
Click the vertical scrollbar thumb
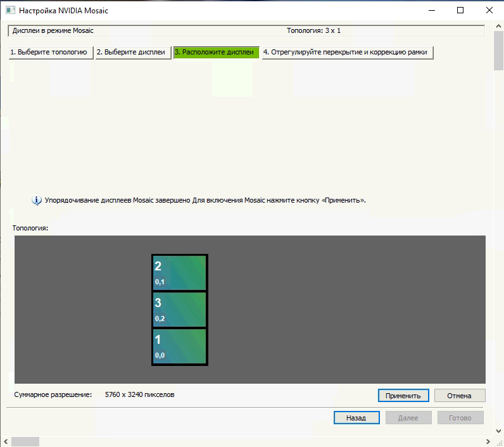point(498,51)
